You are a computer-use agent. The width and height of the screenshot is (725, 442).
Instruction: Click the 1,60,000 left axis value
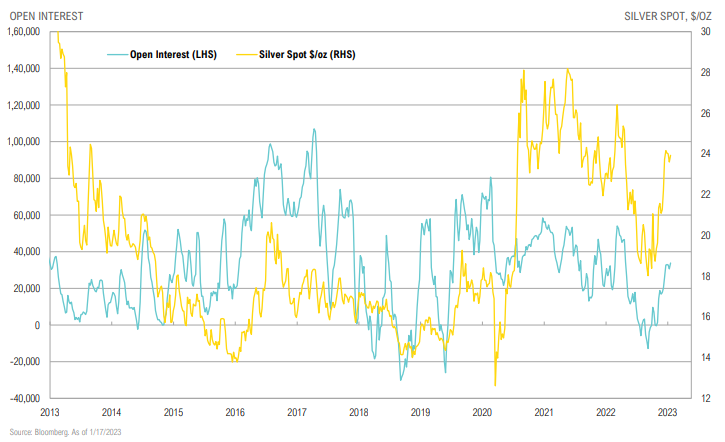22,32
